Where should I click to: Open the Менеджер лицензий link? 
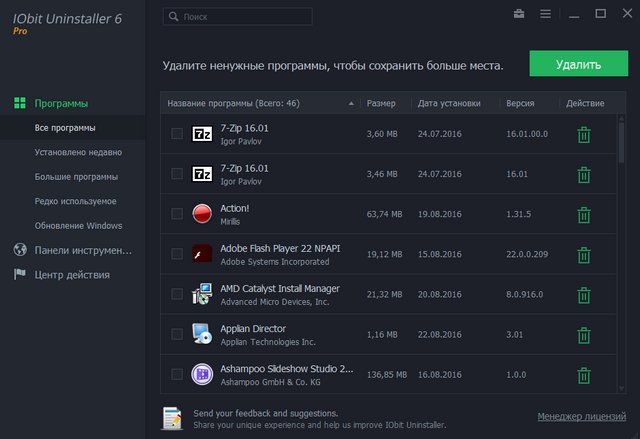pos(580,416)
